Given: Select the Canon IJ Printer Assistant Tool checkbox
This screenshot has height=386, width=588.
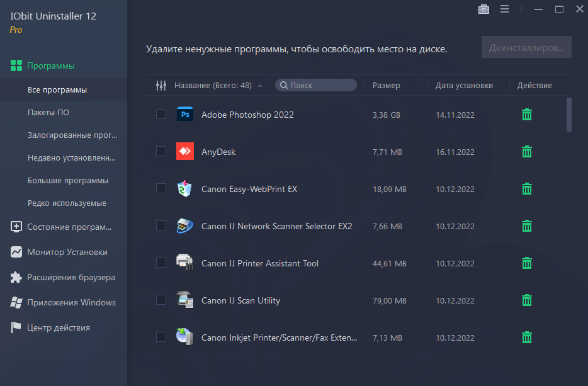Looking at the screenshot, I should tap(161, 263).
